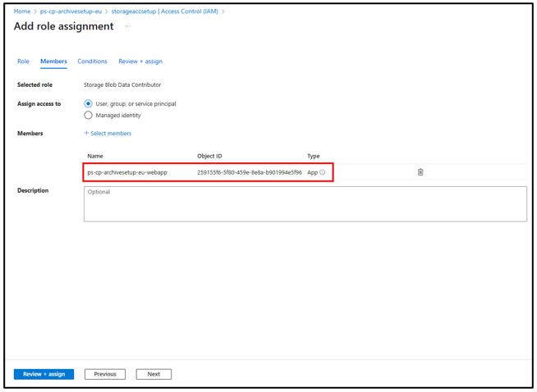Click the info icon next to App type
Screen dimensions: 537x392
click(323, 172)
